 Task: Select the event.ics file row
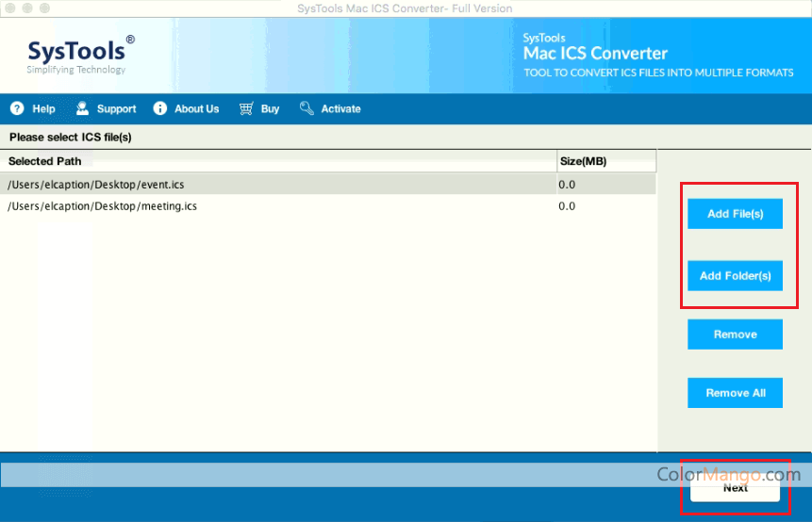click(283, 185)
